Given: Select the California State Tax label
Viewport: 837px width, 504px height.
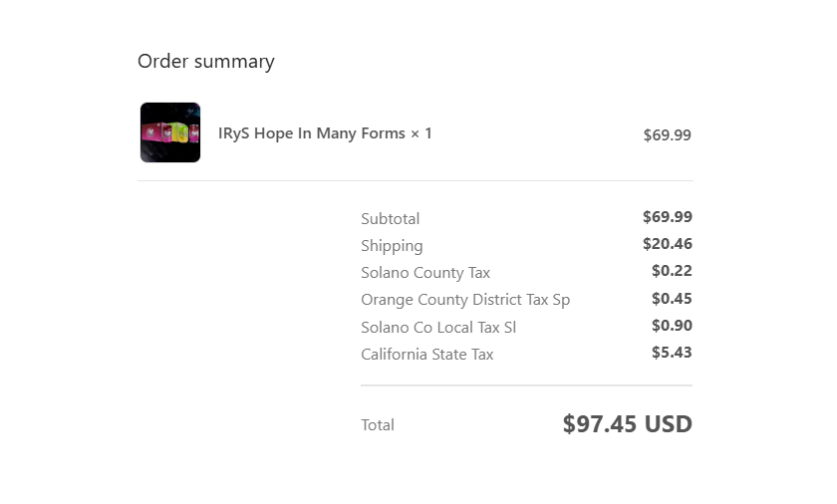Looking at the screenshot, I should [x=427, y=355].
